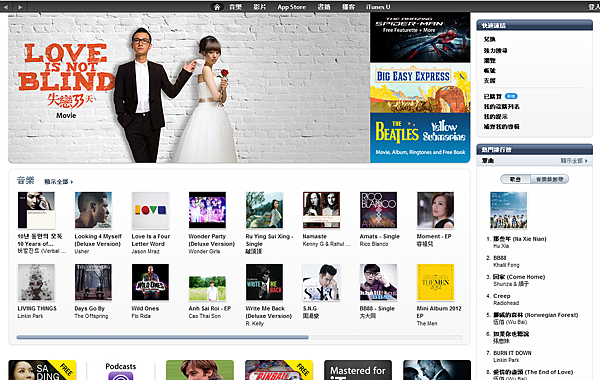
Task: Open Love Is a Four Letter Word cover
Action: 150,210
